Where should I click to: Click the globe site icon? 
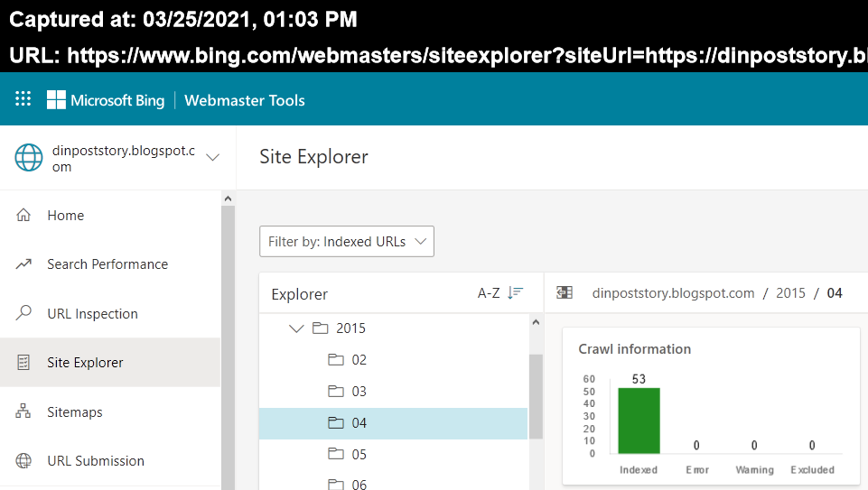point(29,158)
